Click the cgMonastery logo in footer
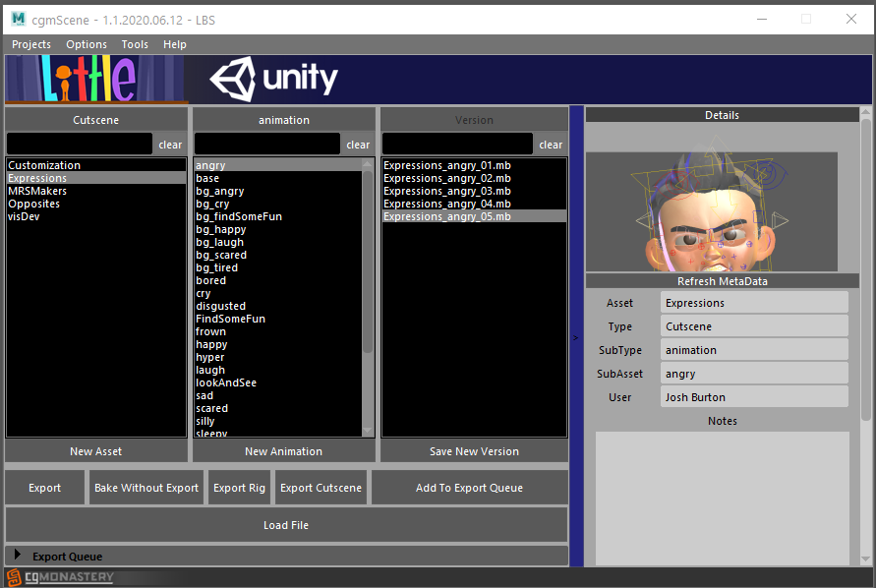Viewport: 876px width, 588px height. coord(60,577)
